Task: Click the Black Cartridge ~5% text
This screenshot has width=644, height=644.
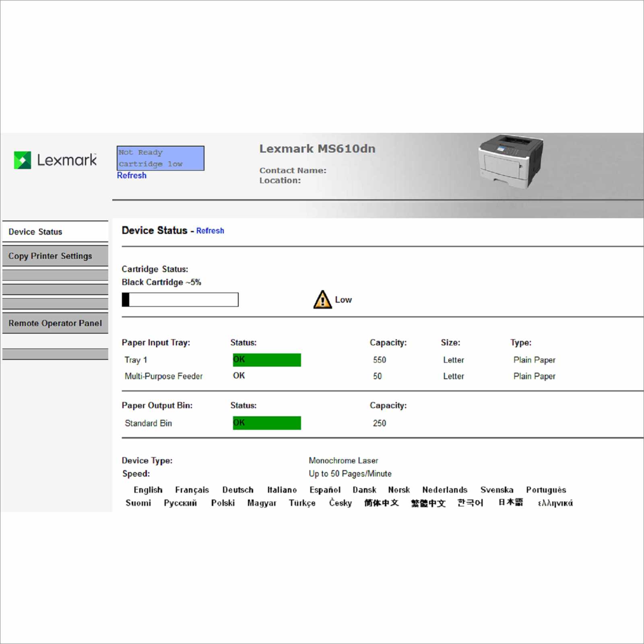Action: click(161, 282)
